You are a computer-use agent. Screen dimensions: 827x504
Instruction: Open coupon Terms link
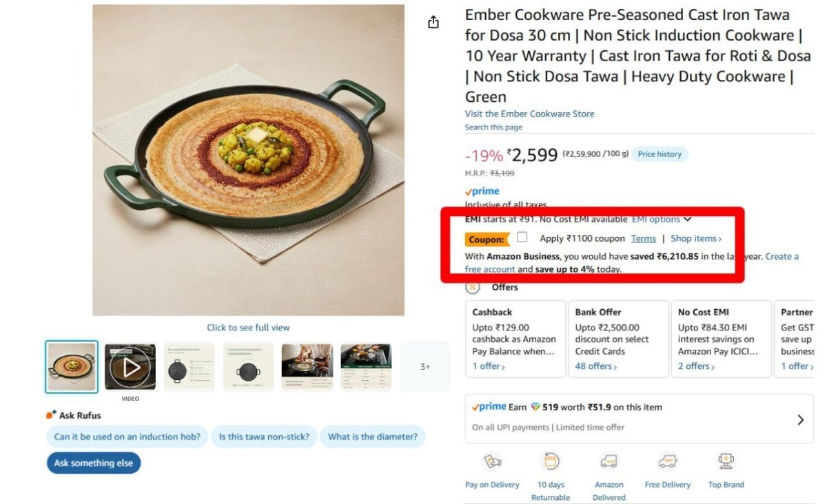coord(643,238)
